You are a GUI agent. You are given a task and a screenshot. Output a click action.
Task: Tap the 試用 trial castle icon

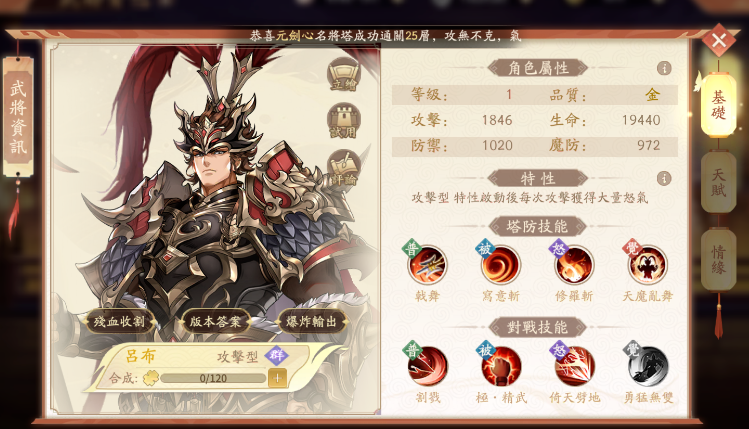click(x=343, y=121)
